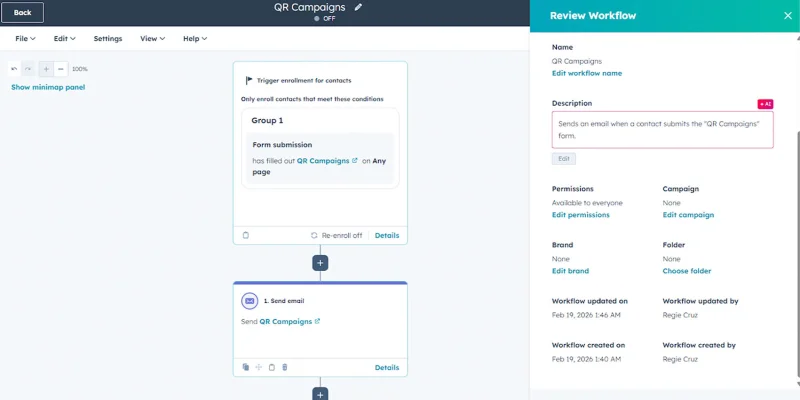Click clipboard icon on Send email card footer
The height and width of the screenshot is (400, 800).
coord(272,367)
